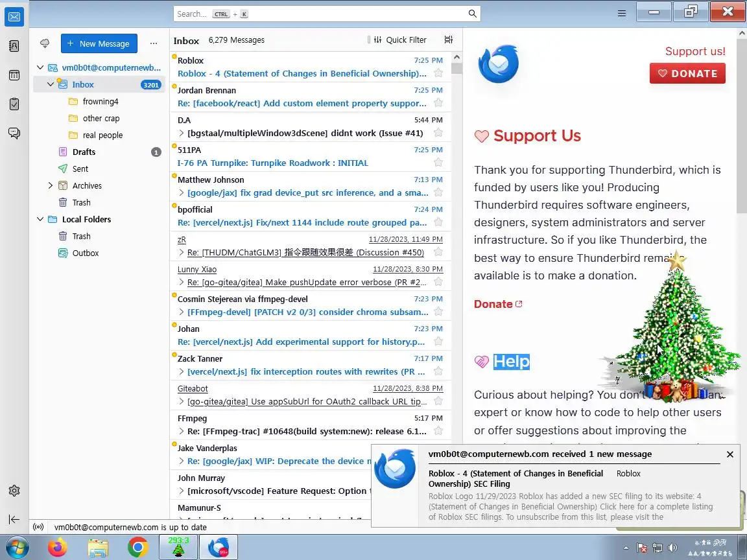Open message list display options

pos(448,40)
